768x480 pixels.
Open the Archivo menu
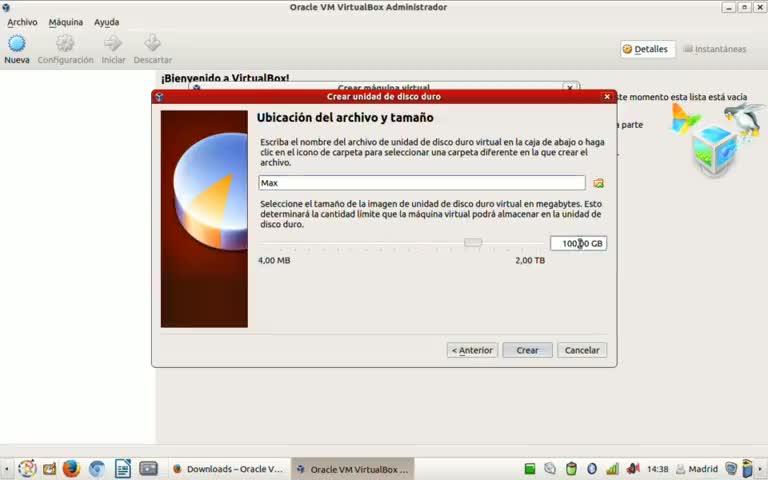22,22
